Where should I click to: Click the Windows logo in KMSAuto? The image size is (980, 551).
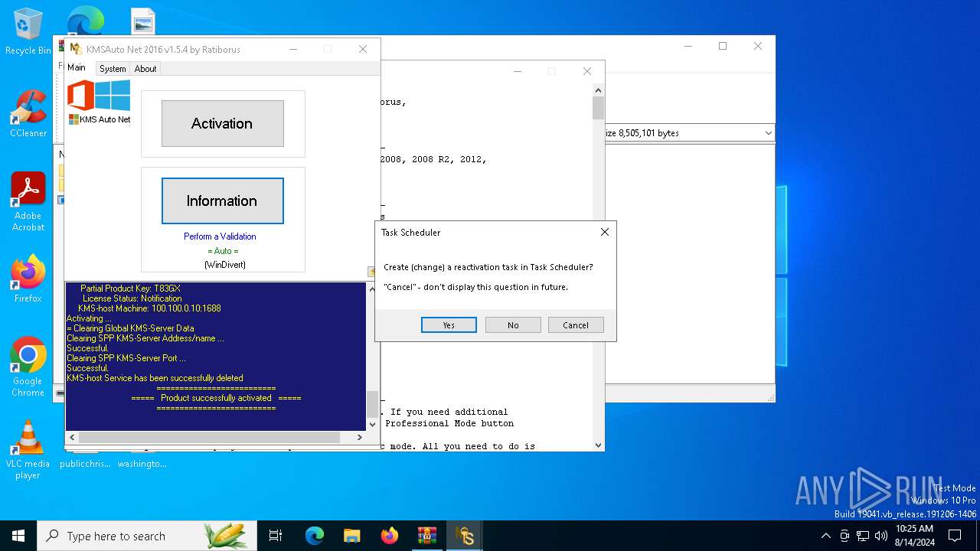click(113, 96)
